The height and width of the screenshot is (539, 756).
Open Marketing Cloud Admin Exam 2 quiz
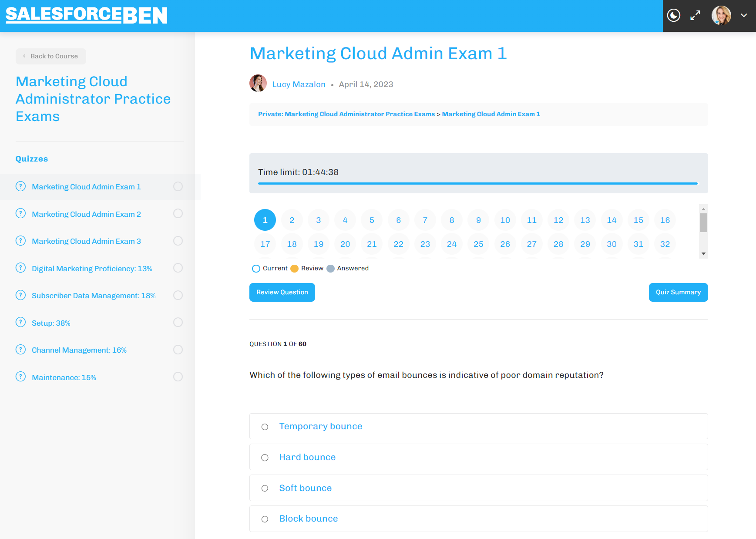point(86,214)
